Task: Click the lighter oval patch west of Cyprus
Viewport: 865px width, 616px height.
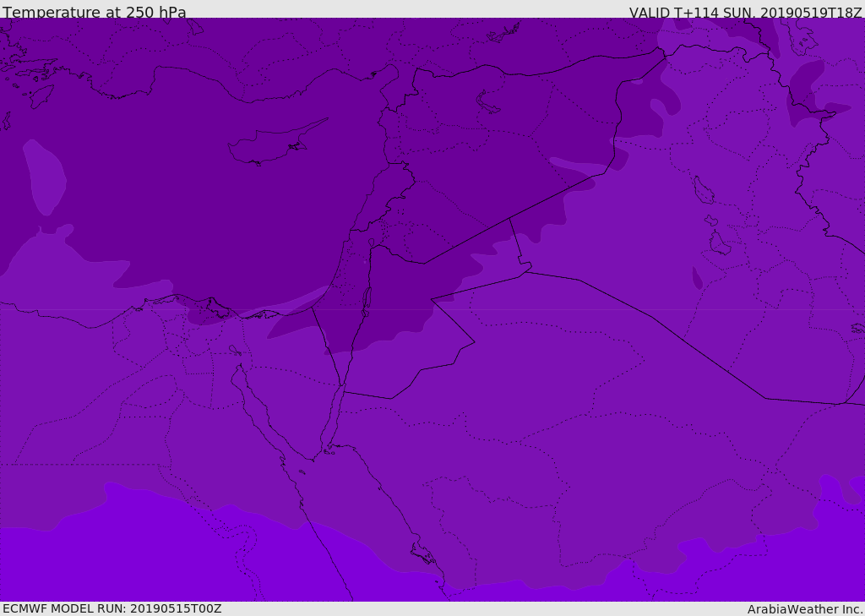Action: (44, 177)
